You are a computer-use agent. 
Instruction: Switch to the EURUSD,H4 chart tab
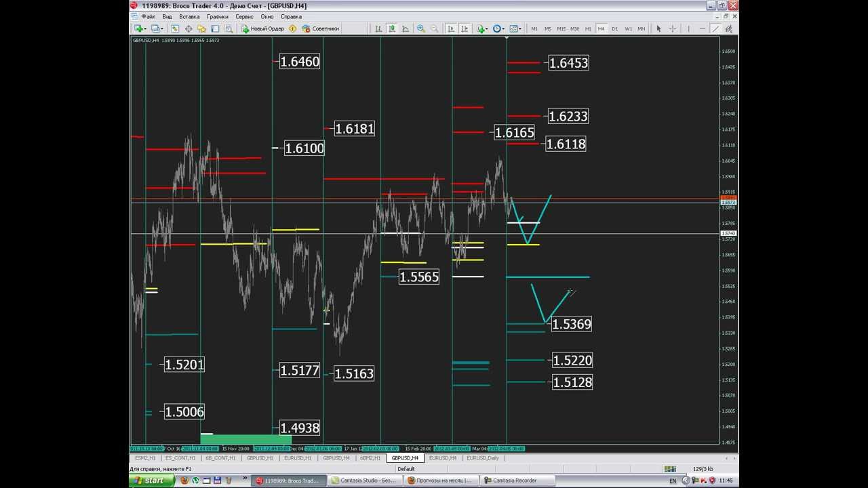pyautogui.click(x=443, y=458)
